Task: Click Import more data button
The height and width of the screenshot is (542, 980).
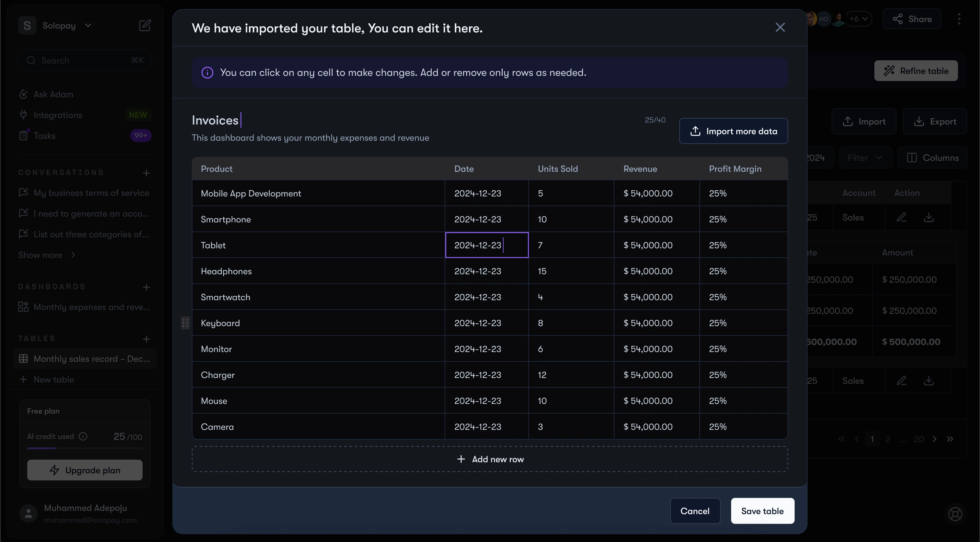Action: [x=733, y=131]
